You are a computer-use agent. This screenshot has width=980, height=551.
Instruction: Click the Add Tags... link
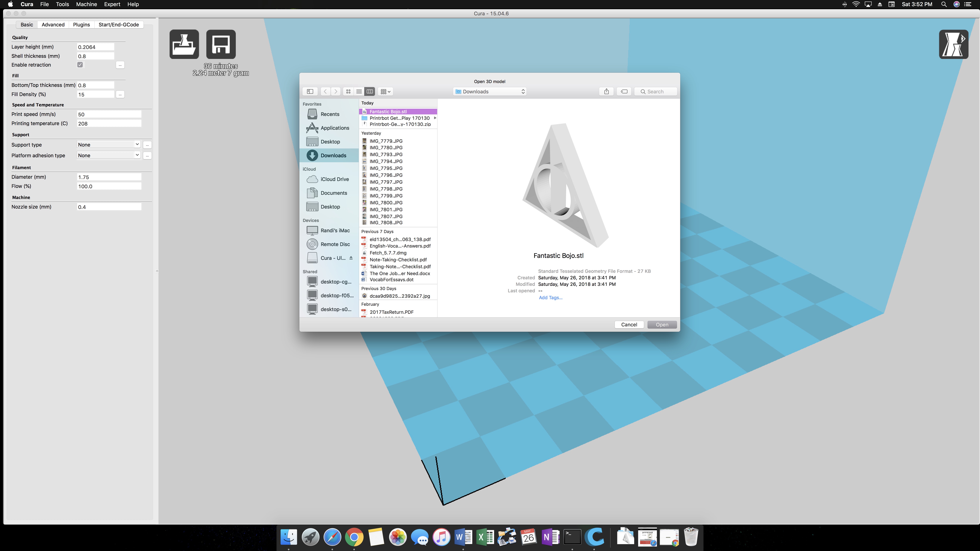coord(550,298)
